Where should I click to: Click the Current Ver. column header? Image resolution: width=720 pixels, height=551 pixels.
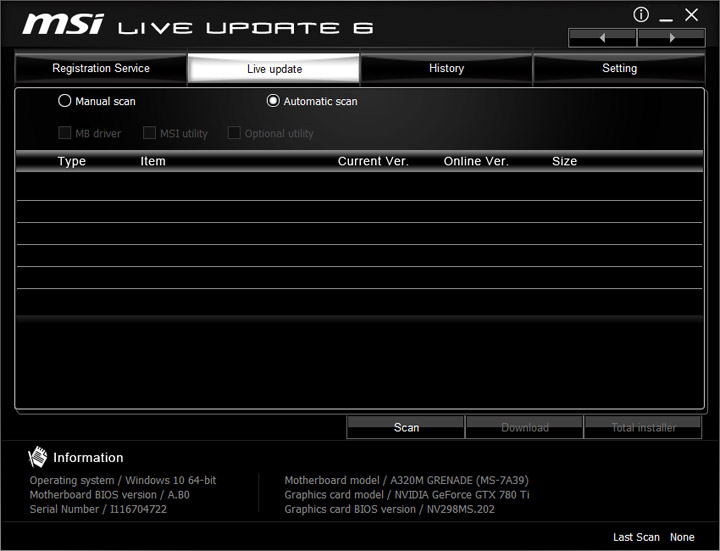[373, 161]
